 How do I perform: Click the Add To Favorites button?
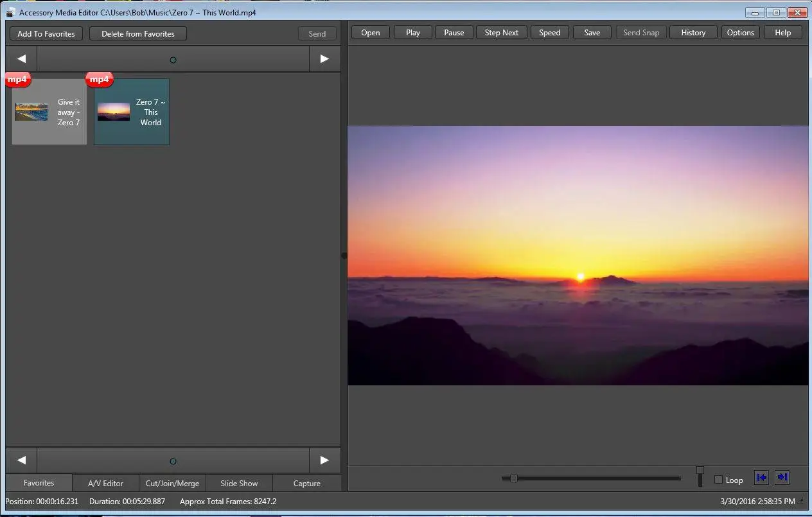[46, 33]
